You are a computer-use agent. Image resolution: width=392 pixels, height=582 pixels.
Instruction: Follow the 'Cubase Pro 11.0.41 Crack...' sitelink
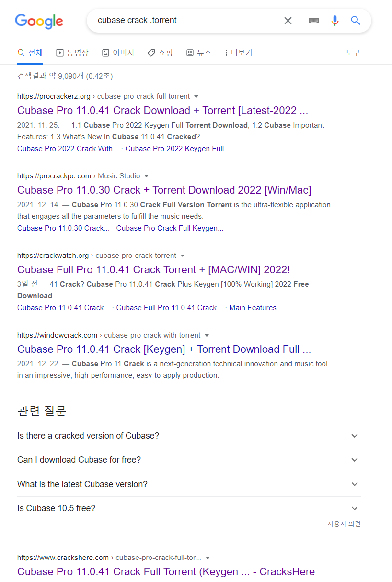(63, 308)
